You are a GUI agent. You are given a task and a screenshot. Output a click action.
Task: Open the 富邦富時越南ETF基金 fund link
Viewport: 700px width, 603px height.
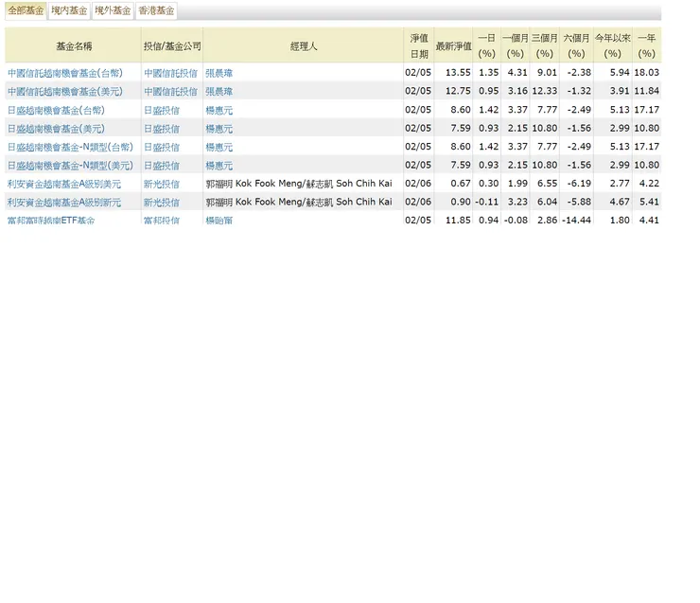click(x=51, y=220)
